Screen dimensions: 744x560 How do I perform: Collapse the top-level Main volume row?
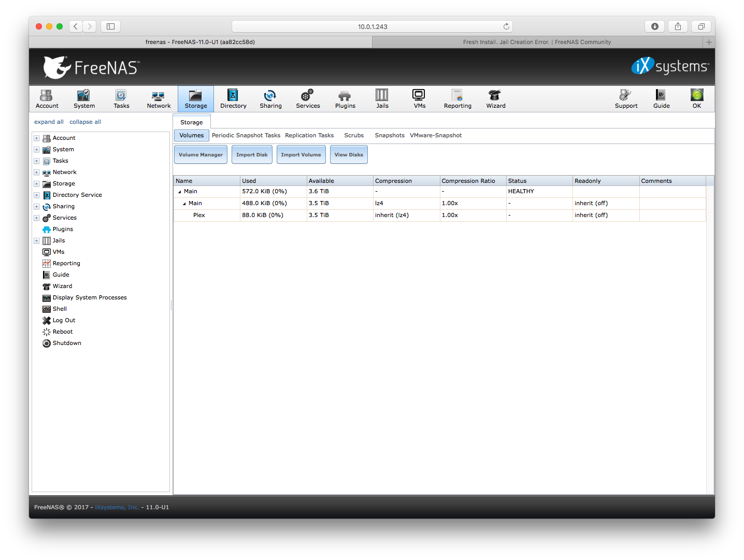tap(180, 192)
